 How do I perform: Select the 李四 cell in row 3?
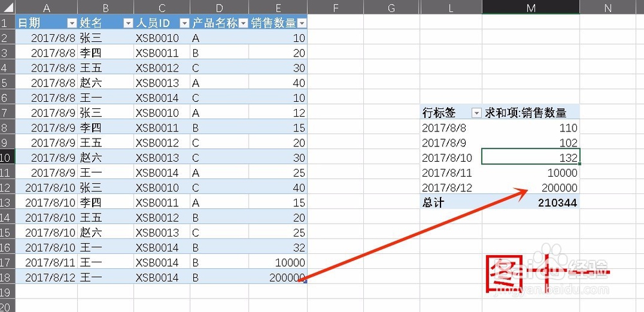[x=106, y=53]
